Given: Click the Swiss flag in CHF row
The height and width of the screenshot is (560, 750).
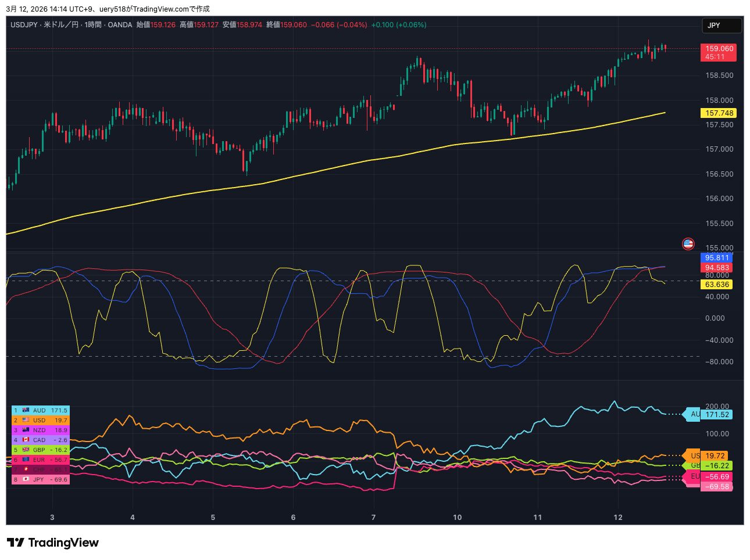Looking at the screenshot, I should (x=26, y=469).
